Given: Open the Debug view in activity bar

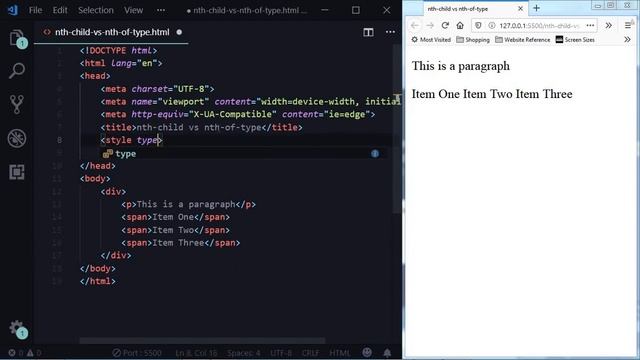Looking at the screenshot, I should (x=17, y=138).
